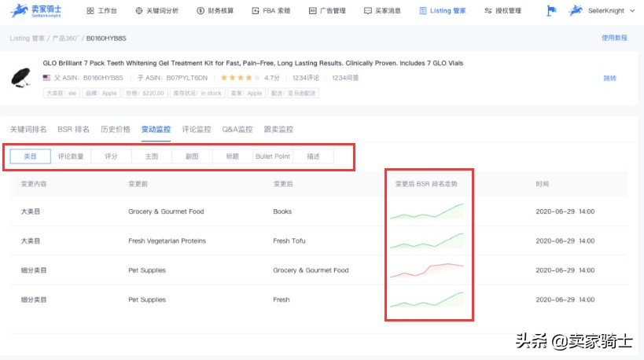Click the Books row BSR trend chart
This screenshot has width=644, height=360.
(427, 211)
